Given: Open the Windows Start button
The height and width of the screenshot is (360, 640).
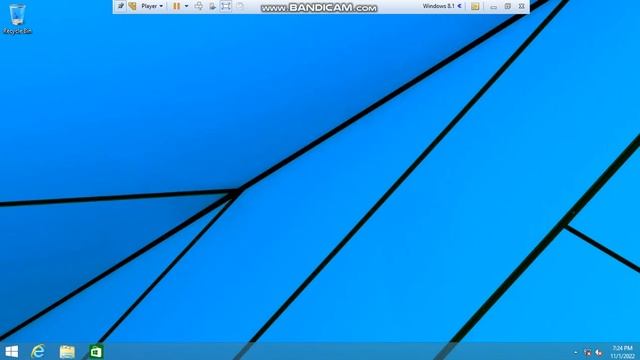Looking at the screenshot, I should tap(12, 351).
